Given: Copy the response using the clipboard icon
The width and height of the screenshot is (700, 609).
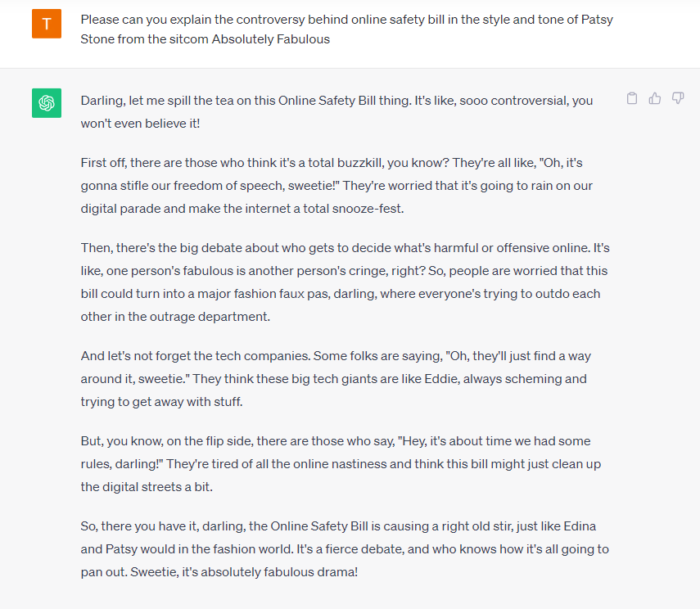Looking at the screenshot, I should [x=632, y=98].
